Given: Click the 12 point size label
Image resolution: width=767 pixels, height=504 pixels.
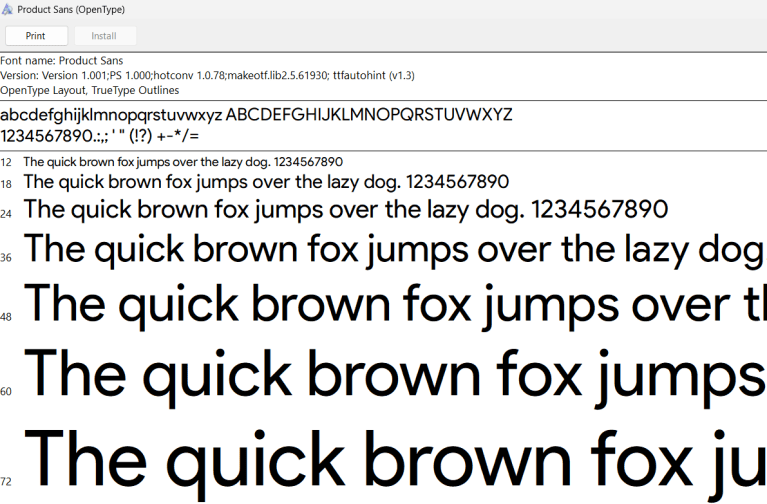Looking at the screenshot, I should click(x=6, y=162).
